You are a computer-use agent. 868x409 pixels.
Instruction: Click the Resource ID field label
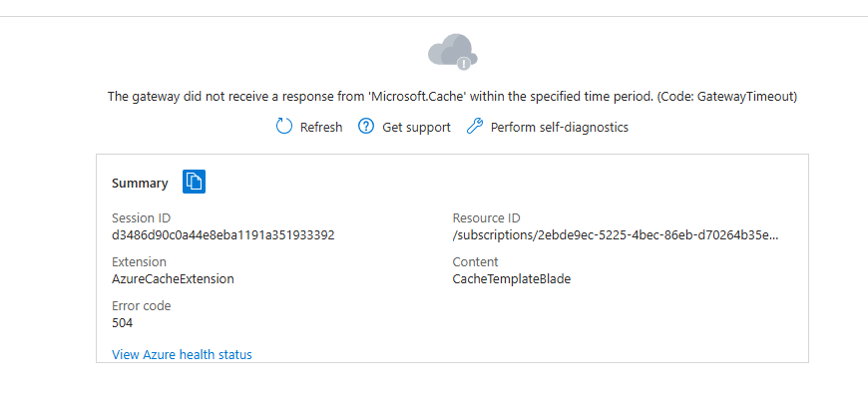pyautogui.click(x=487, y=218)
